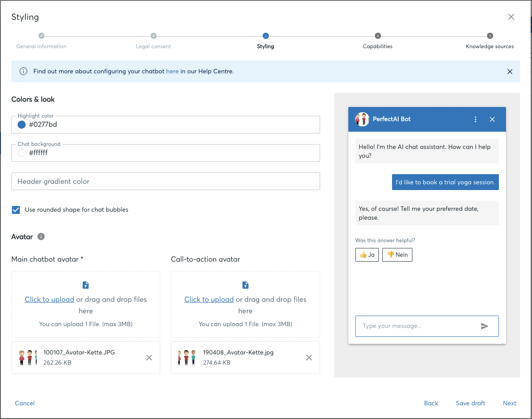Click the 'I'd like to book a trial yoga session.' bubble
This screenshot has height=419, width=532.
(x=445, y=182)
